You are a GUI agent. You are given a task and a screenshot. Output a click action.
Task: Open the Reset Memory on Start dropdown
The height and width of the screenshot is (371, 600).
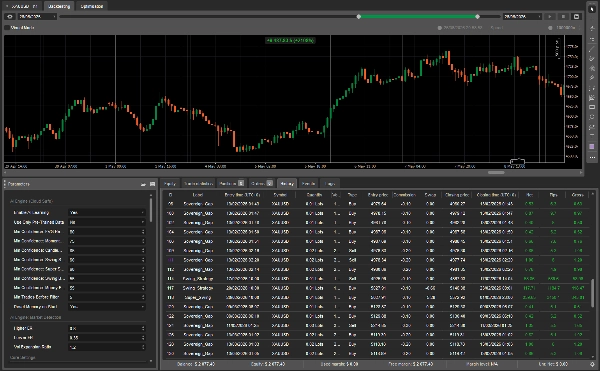(107, 307)
